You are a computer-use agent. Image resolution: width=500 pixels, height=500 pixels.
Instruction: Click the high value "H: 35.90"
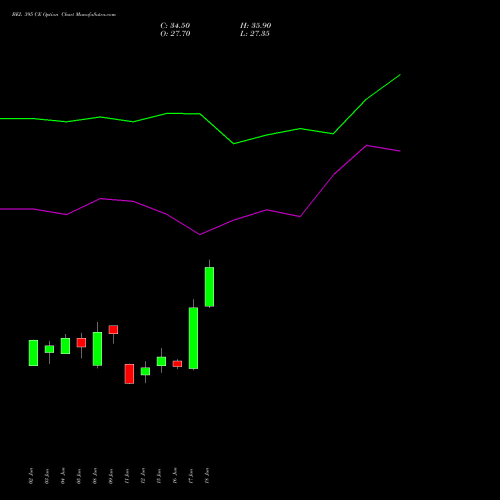tap(255, 26)
